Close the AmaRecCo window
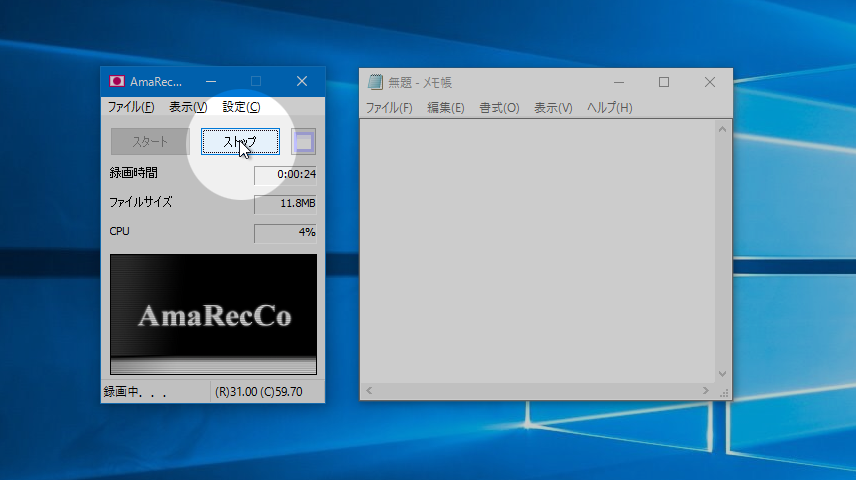Viewport: 856px width, 480px height. coord(302,81)
